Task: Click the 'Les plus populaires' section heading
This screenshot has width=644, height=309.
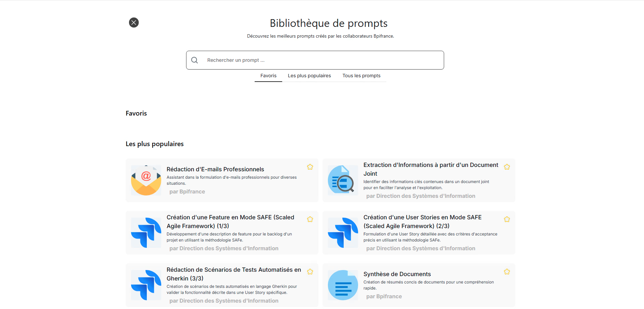Action: pos(155,144)
